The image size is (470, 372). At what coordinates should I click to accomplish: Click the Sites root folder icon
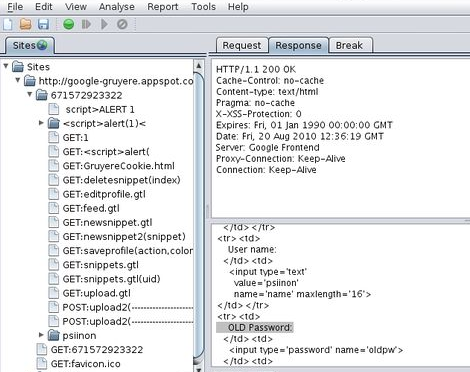[x=18, y=67]
